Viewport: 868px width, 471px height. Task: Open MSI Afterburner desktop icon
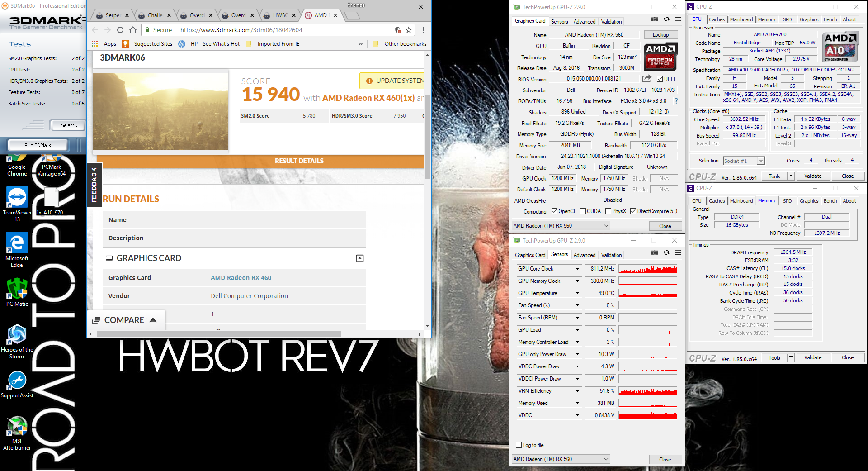click(17, 433)
